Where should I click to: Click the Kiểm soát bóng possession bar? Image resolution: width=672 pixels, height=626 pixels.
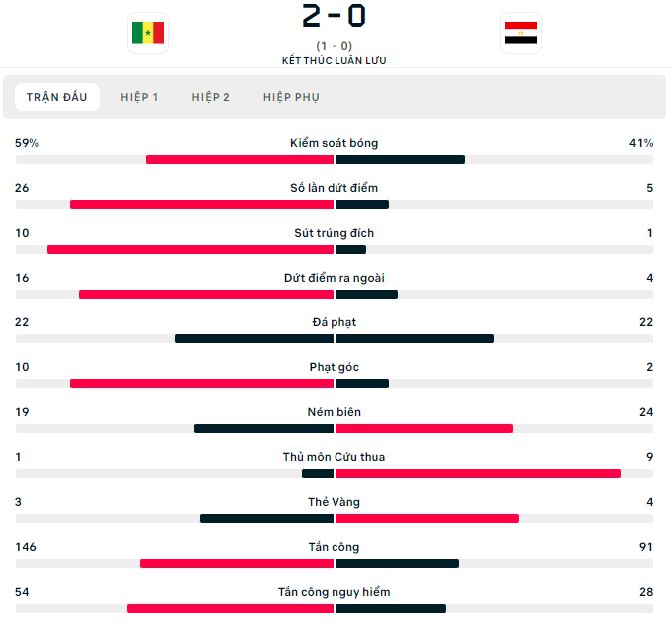[335, 160]
